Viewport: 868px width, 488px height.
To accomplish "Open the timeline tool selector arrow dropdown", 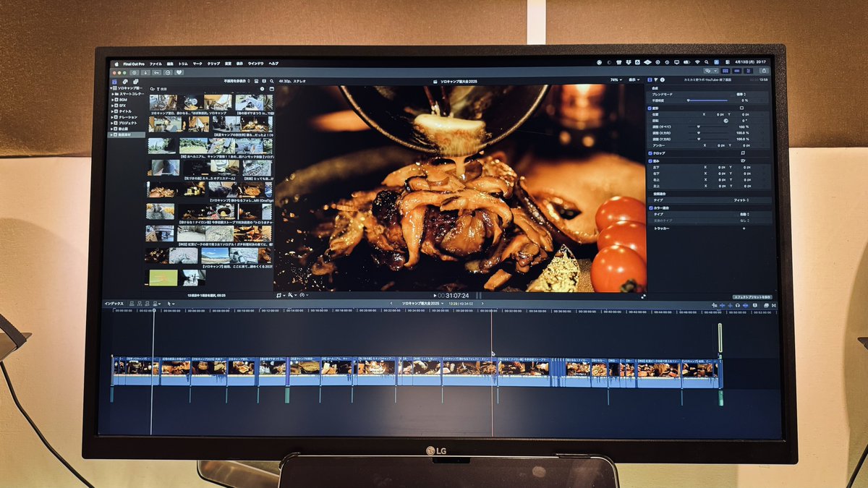I will [x=171, y=304].
